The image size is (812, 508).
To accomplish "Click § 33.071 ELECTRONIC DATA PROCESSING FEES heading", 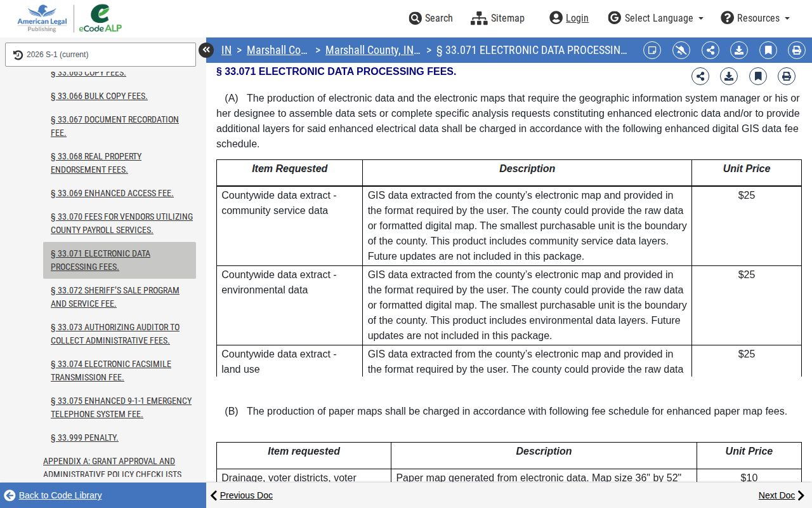I will point(336,72).
